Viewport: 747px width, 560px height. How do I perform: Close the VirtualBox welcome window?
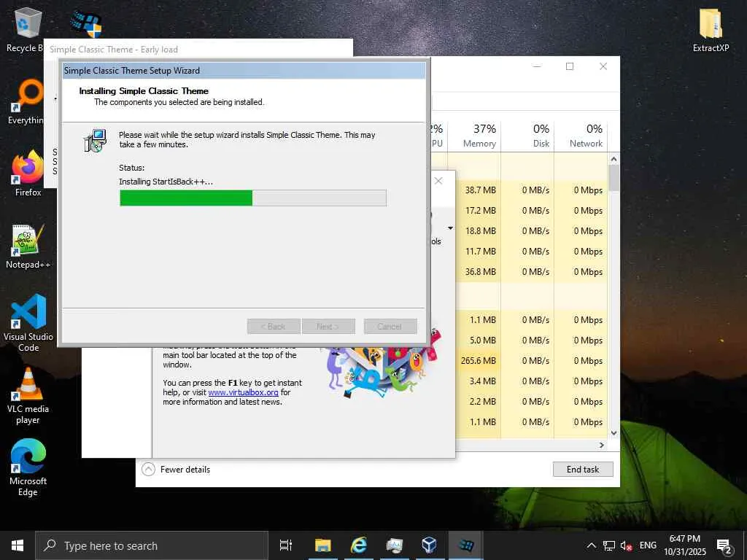[438, 181]
